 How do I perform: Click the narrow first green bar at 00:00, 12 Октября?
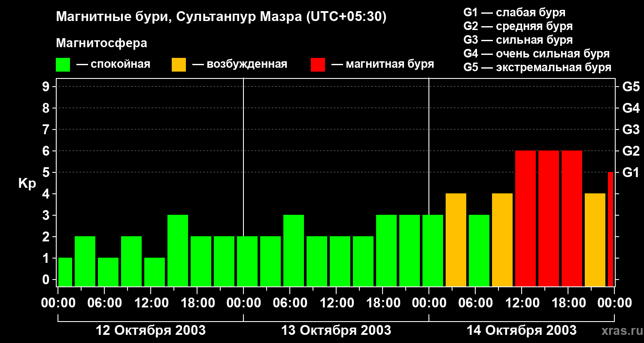[65, 272]
